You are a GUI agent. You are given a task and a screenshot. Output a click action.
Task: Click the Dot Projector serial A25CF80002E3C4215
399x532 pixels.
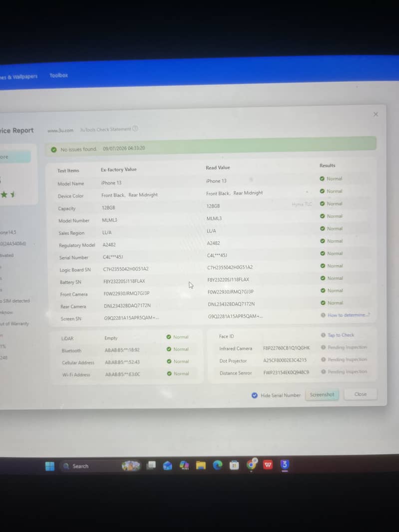(285, 360)
